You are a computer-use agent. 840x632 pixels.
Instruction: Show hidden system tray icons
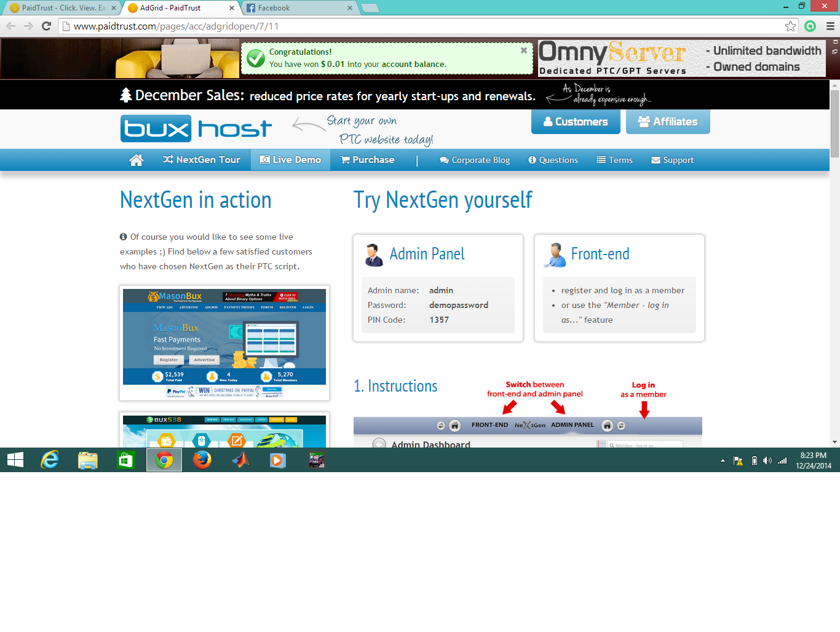[x=723, y=460]
